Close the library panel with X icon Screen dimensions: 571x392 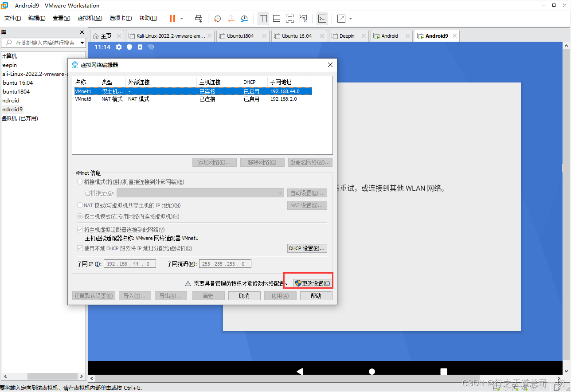pyautogui.click(x=82, y=32)
